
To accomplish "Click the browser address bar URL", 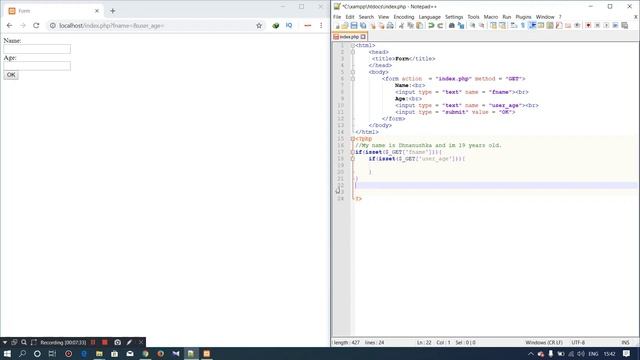I will [x=111, y=26].
